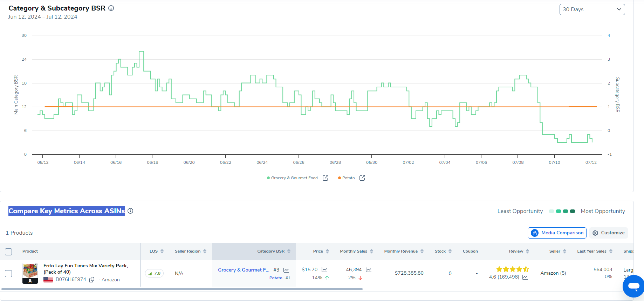
Task: Sort table by LQS column
Action: coord(162,251)
